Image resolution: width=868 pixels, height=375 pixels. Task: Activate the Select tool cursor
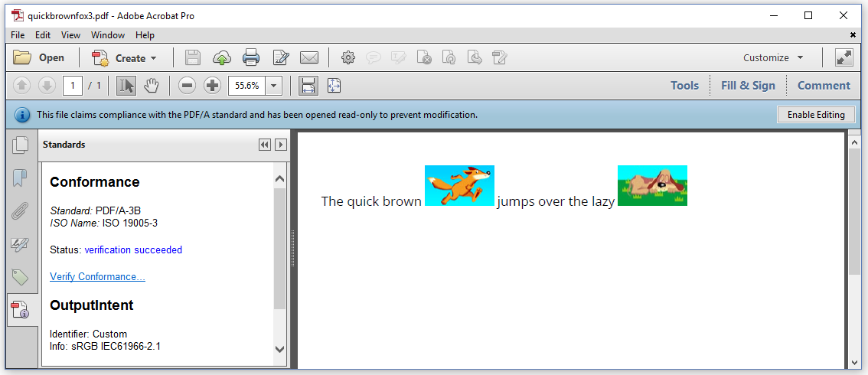[127, 85]
